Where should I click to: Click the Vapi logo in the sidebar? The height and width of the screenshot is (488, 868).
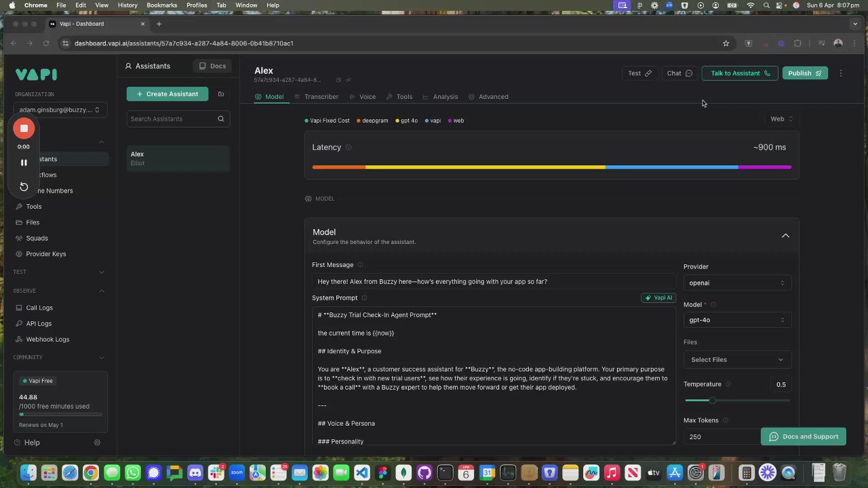pos(37,75)
